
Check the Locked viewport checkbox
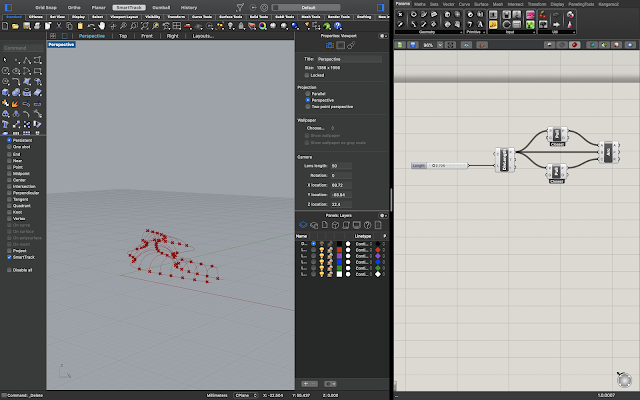[x=307, y=76]
